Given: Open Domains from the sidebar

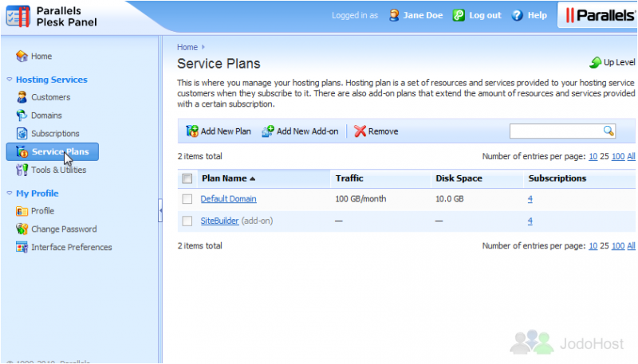Looking at the screenshot, I should click(x=46, y=115).
